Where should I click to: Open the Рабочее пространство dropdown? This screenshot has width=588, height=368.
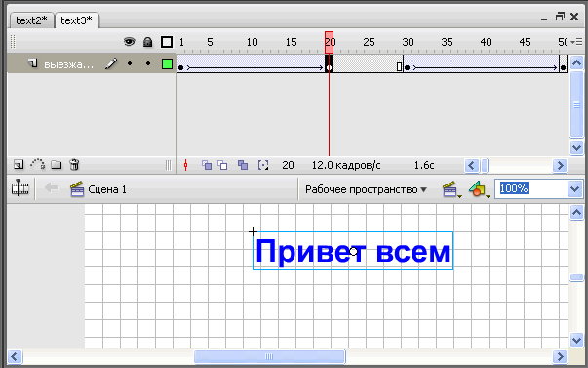[x=366, y=189]
